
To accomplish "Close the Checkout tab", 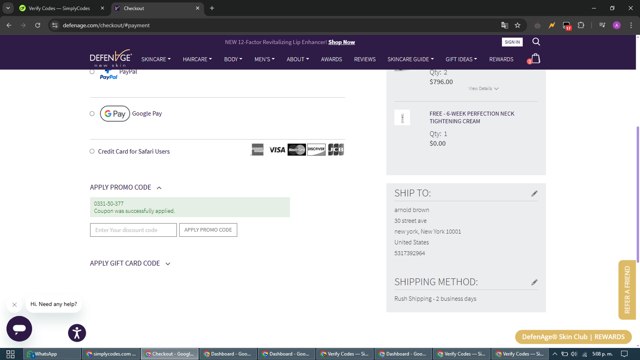I will coord(198,8).
